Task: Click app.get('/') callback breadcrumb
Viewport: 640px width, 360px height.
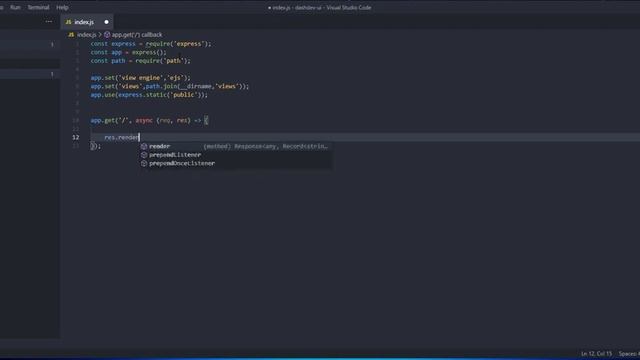Action: (x=137, y=35)
